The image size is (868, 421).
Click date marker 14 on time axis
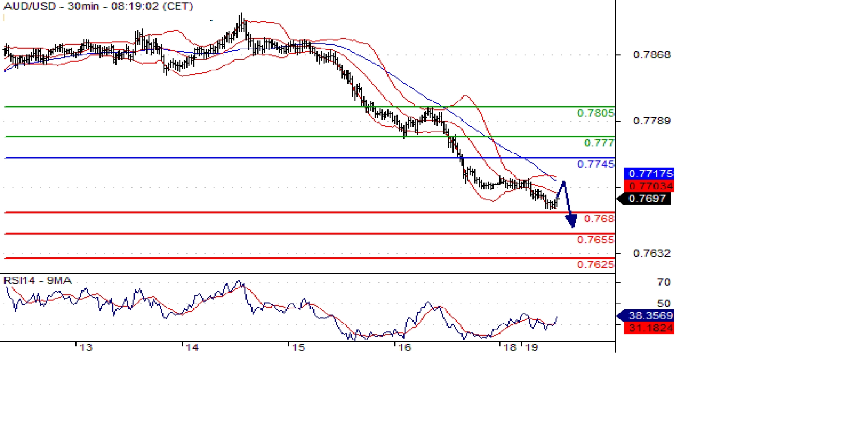click(x=192, y=347)
